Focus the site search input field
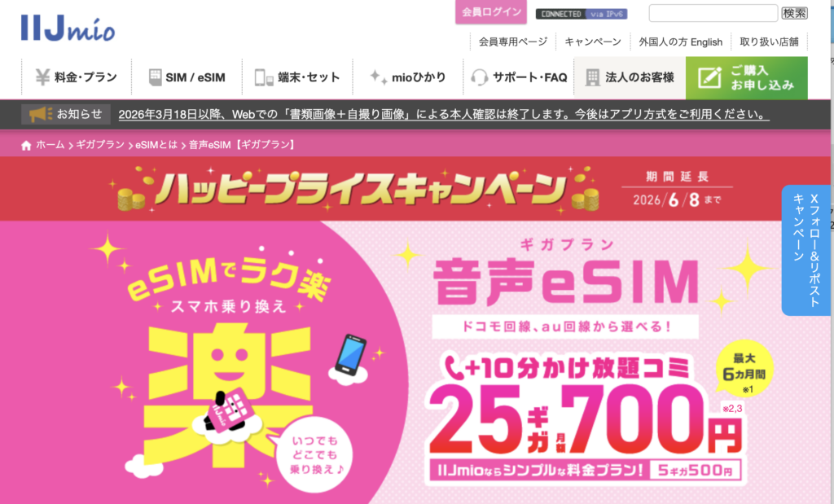This screenshot has height=504, width=834. pyautogui.click(x=713, y=13)
